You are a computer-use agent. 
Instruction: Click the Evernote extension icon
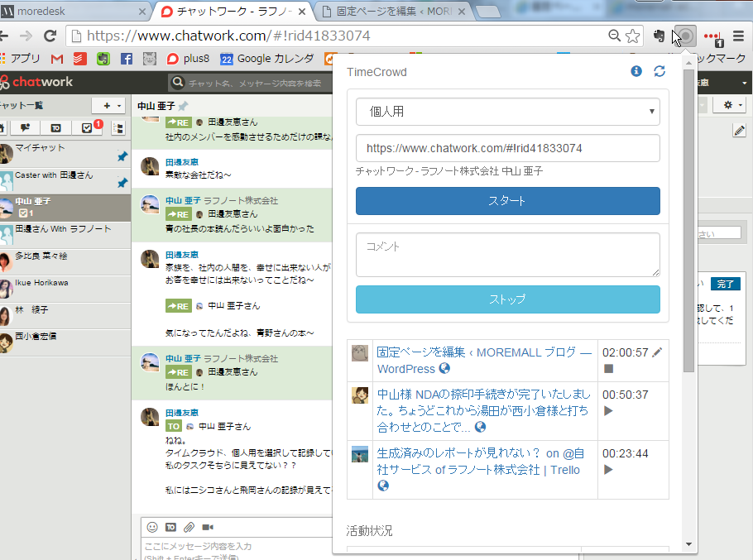click(x=659, y=36)
